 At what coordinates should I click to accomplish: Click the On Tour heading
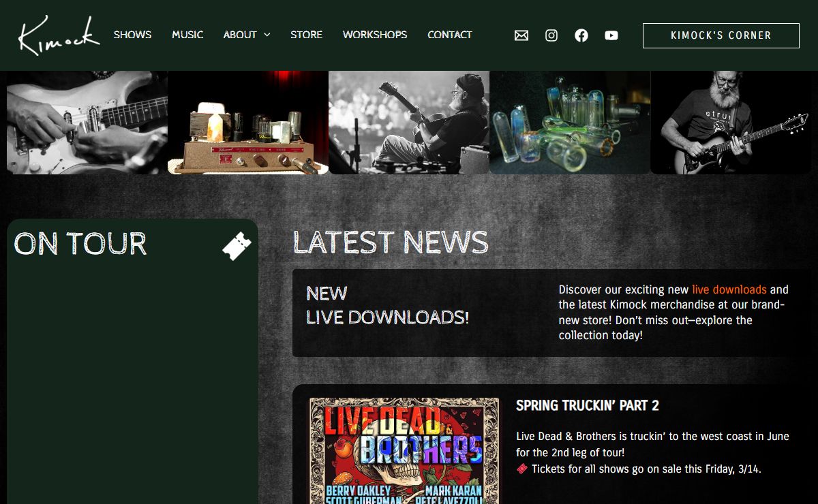(80, 244)
